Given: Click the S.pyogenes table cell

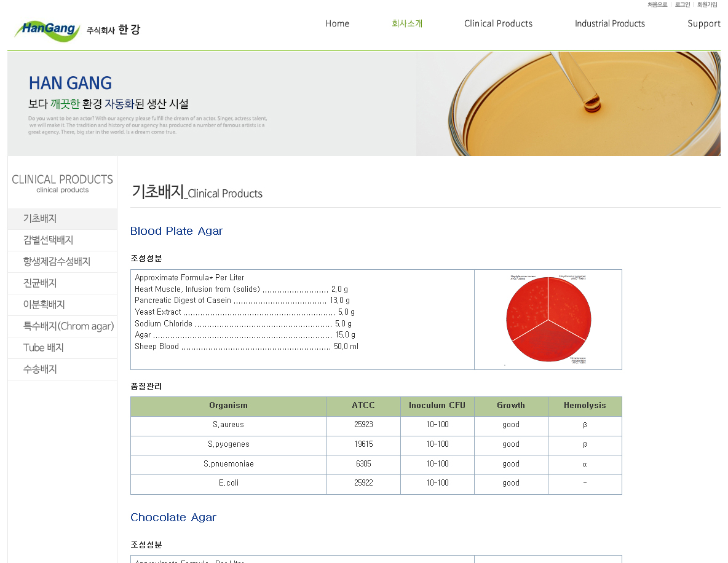Looking at the screenshot, I should click(x=229, y=444).
